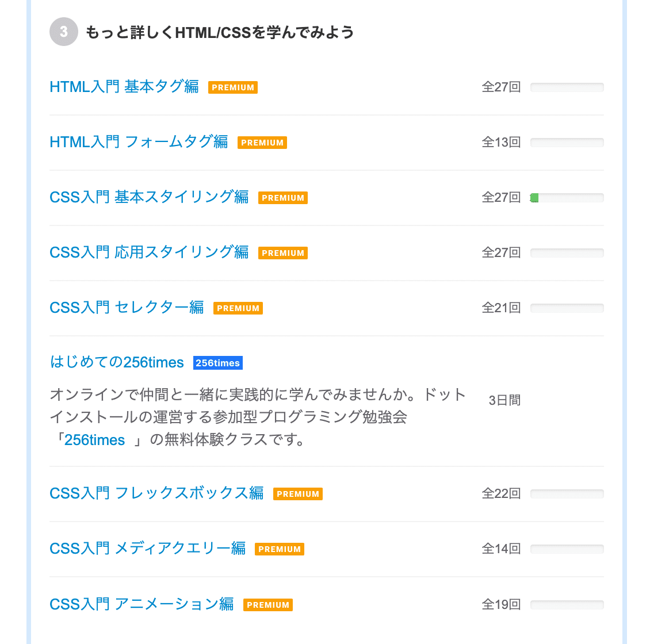Click progress bar for HTML入門 基本タグ編

pos(567,87)
